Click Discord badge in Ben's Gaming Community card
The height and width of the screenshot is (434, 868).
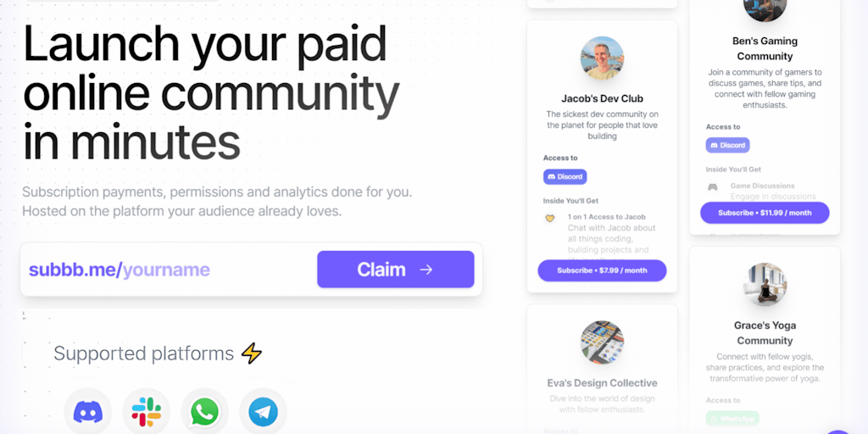coord(727,145)
